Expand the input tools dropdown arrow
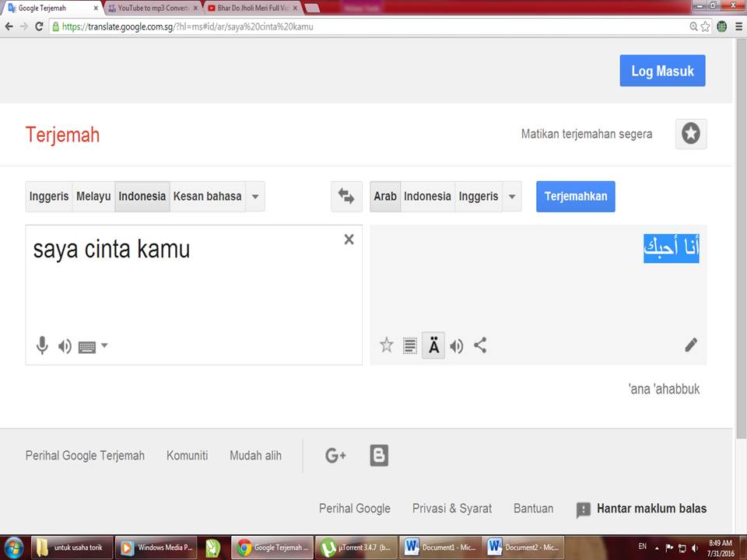This screenshot has height=560, width=747. (x=104, y=345)
